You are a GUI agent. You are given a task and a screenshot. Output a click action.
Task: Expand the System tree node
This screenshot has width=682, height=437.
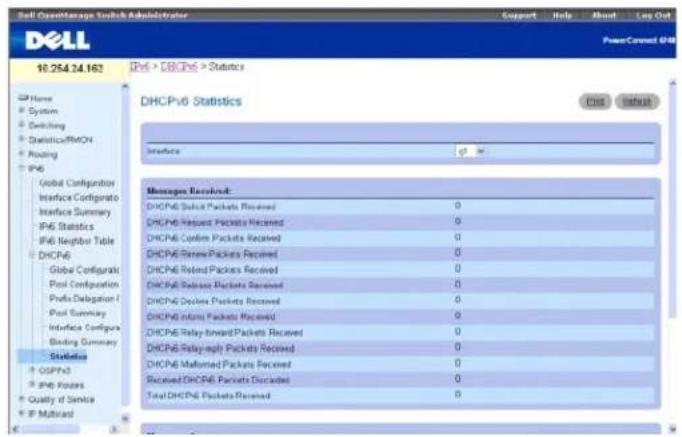pyautogui.click(x=21, y=110)
